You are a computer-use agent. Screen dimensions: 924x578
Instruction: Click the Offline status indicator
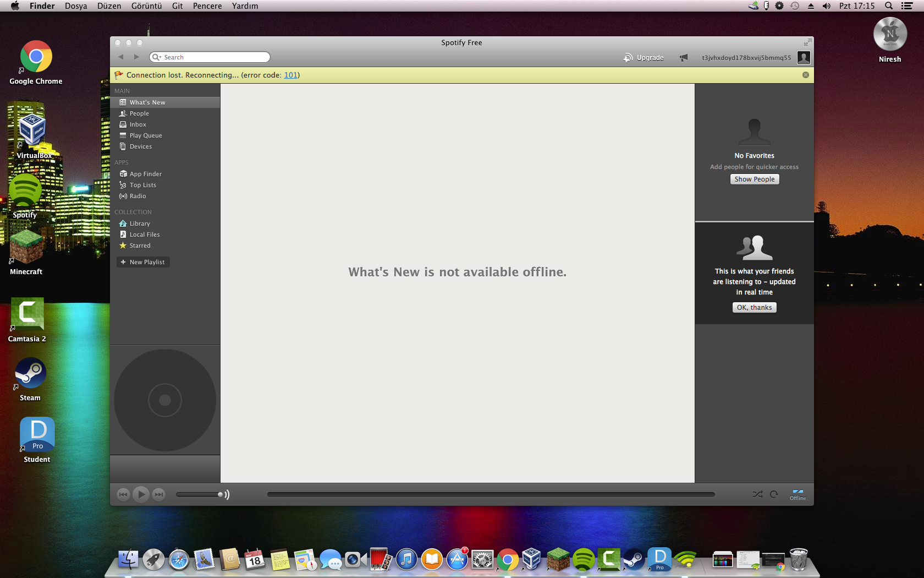click(798, 494)
